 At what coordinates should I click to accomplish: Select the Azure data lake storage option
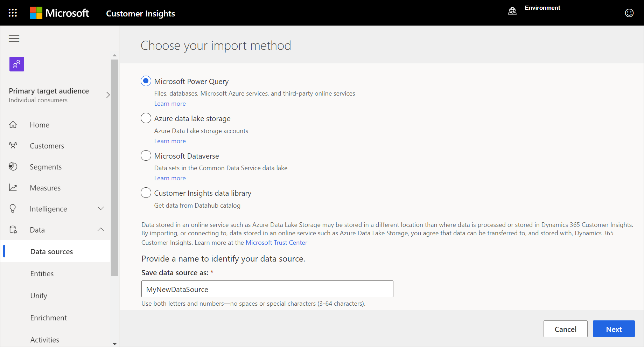146,118
